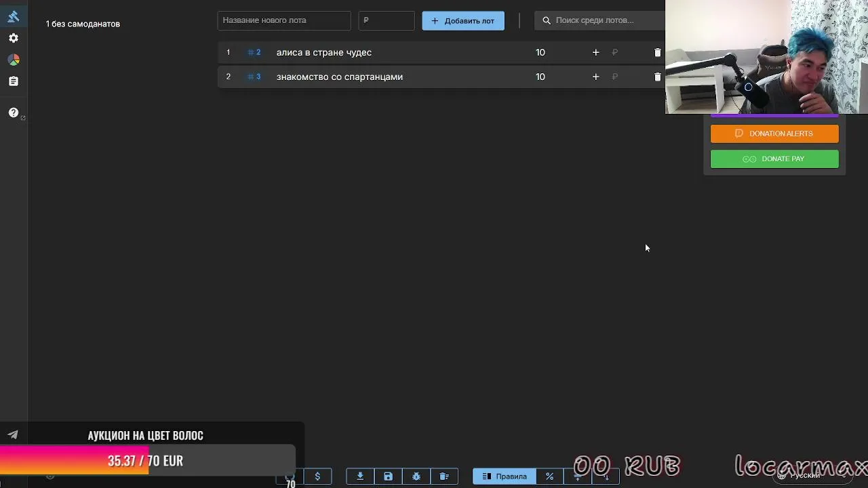Open the auction hammer page in sidebar

point(13,16)
